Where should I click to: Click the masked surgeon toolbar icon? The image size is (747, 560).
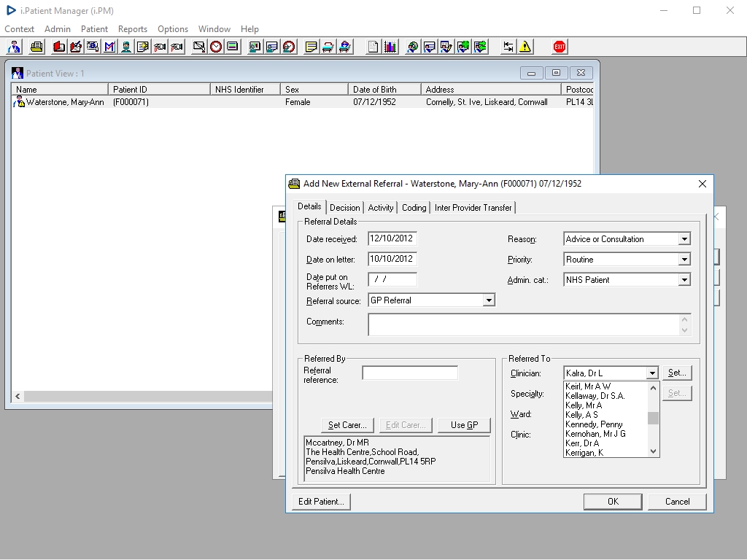click(126, 47)
